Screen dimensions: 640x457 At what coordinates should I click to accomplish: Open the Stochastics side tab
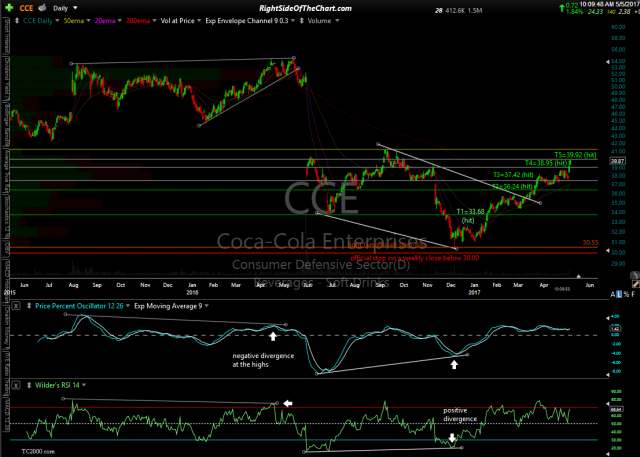[7, 215]
